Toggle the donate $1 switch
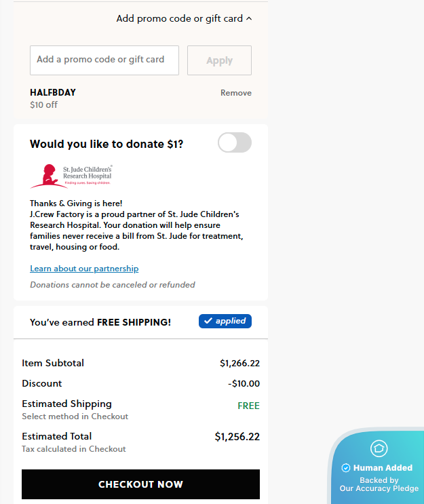Screen dimensions: 424x504 pos(234,143)
